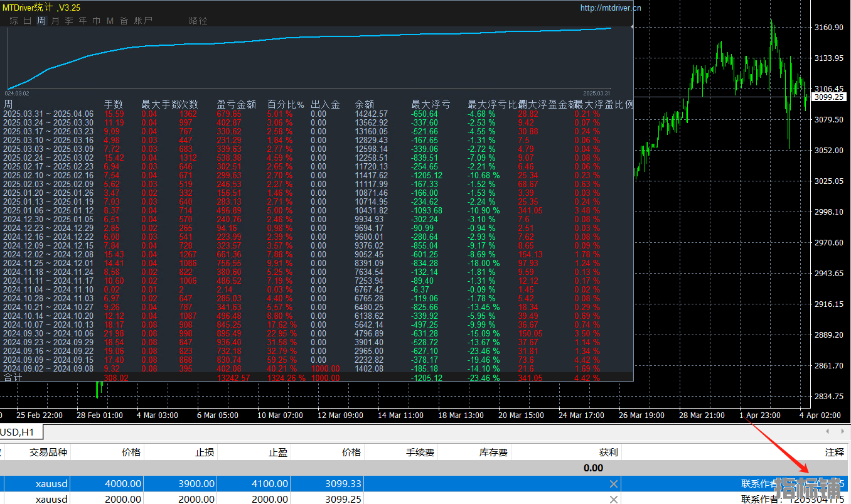Sort orders by 获利 profit column
Screen dimensions: 851x504
pos(608,452)
